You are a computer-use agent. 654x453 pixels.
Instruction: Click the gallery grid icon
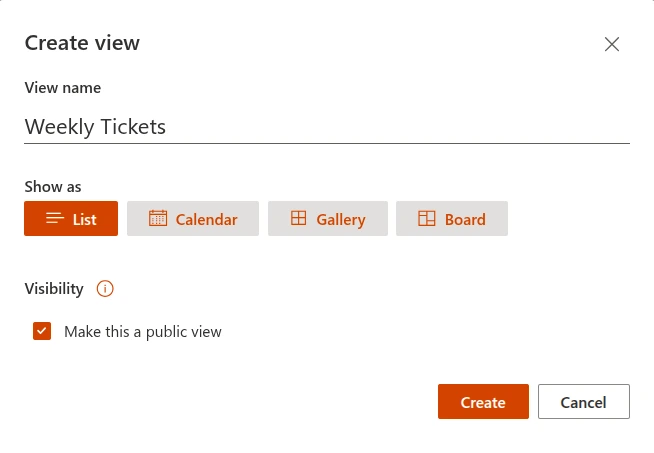[298, 219]
